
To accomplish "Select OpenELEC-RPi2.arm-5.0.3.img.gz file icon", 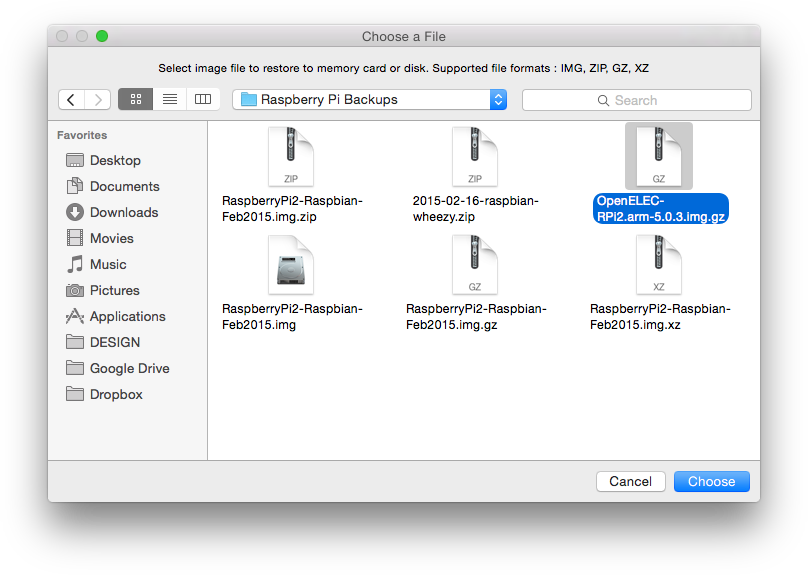I will (x=659, y=157).
